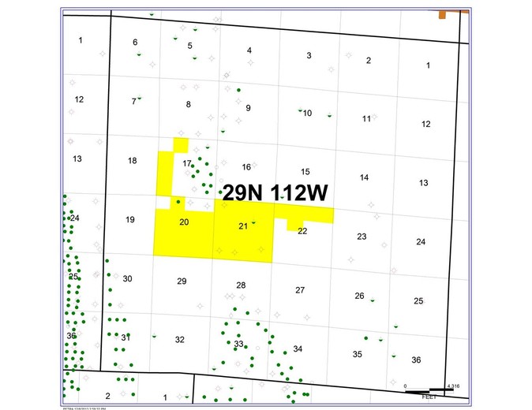
Task: Click the half-filled well symbol near section 7
Action: pos(140,98)
